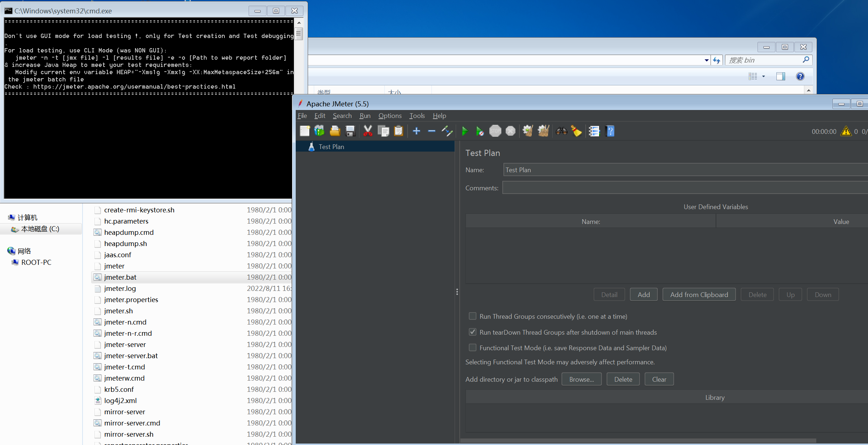The width and height of the screenshot is (868, 445).
Task: Select 本地磁盘 (C:) in Explorer sidebar
Action: 40,229
